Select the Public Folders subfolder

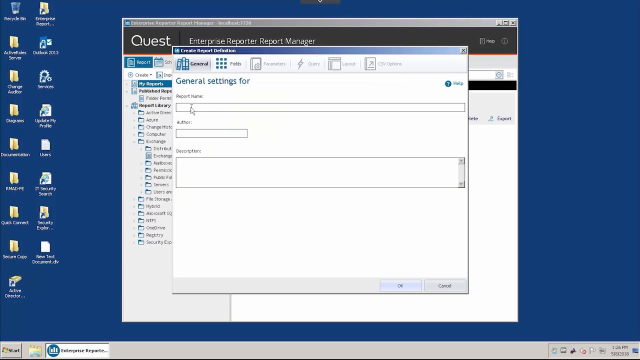click(x=159, y=178)
